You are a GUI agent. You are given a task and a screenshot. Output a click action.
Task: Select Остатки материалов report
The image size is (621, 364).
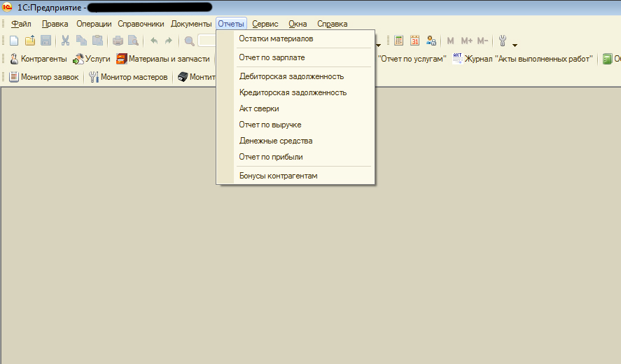point(276,38)
